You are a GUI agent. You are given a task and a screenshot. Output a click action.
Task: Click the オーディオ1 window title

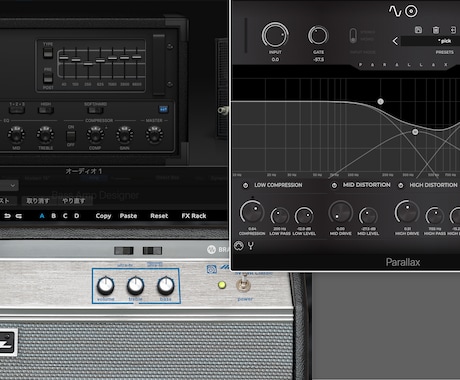point(84,171)
